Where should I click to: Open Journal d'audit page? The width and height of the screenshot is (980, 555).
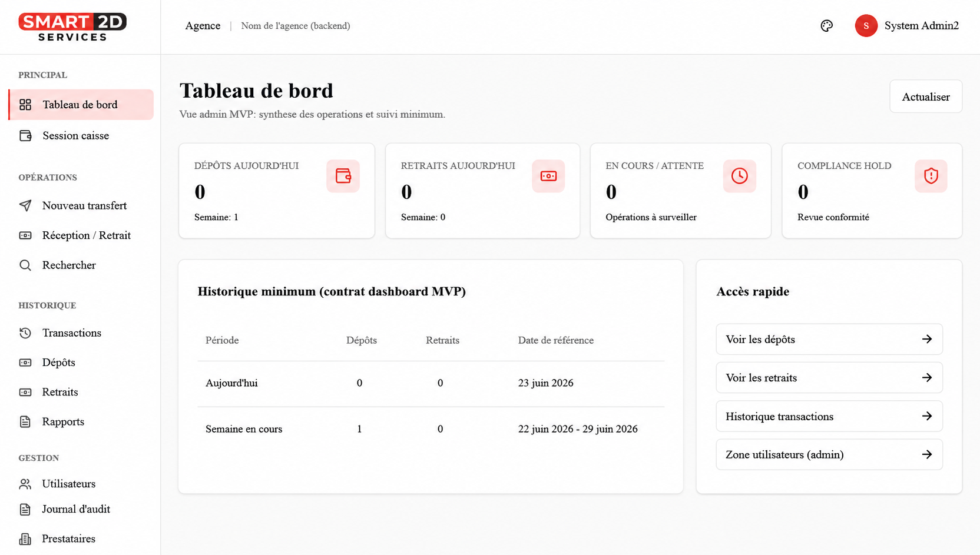click(81, 510)
